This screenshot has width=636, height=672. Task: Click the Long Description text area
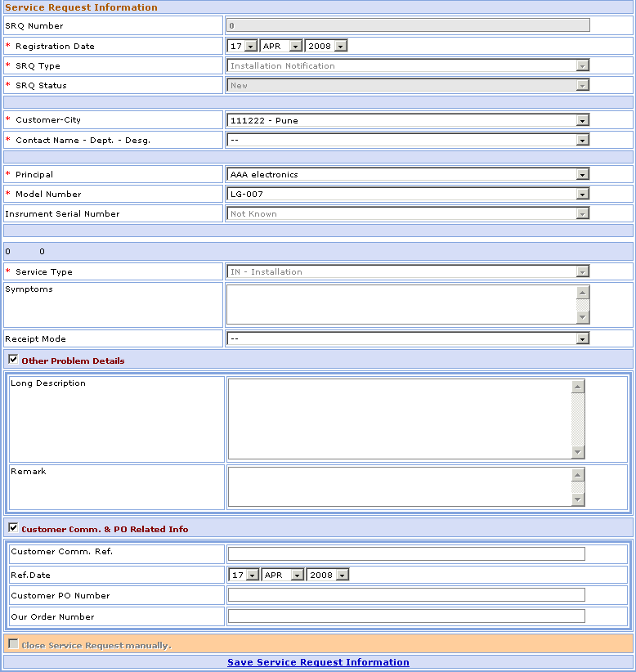399,419
